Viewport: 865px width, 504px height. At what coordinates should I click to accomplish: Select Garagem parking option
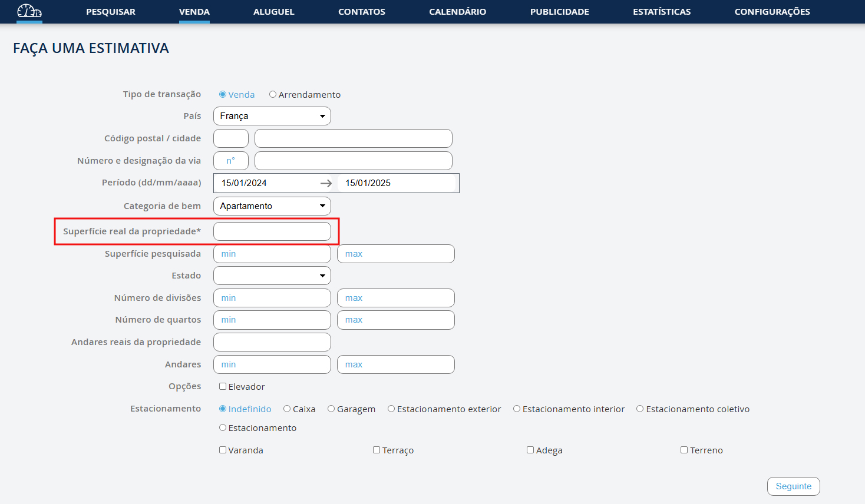[331, 409]
